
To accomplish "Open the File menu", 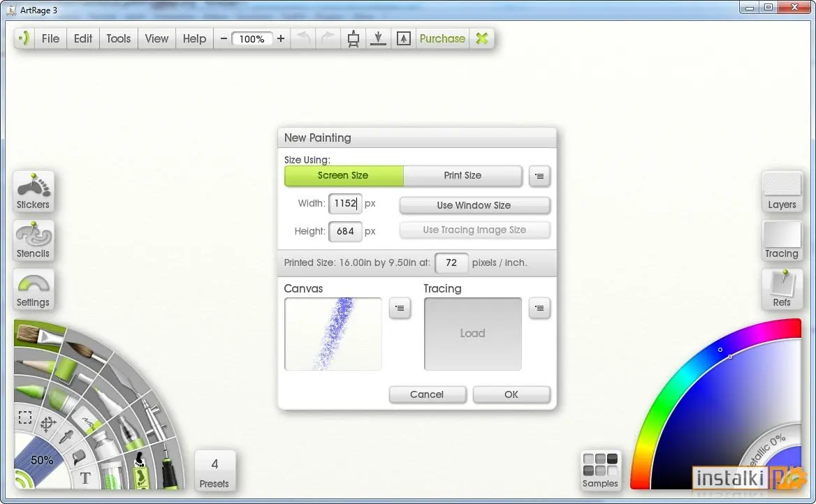I will tap(50, 38).
